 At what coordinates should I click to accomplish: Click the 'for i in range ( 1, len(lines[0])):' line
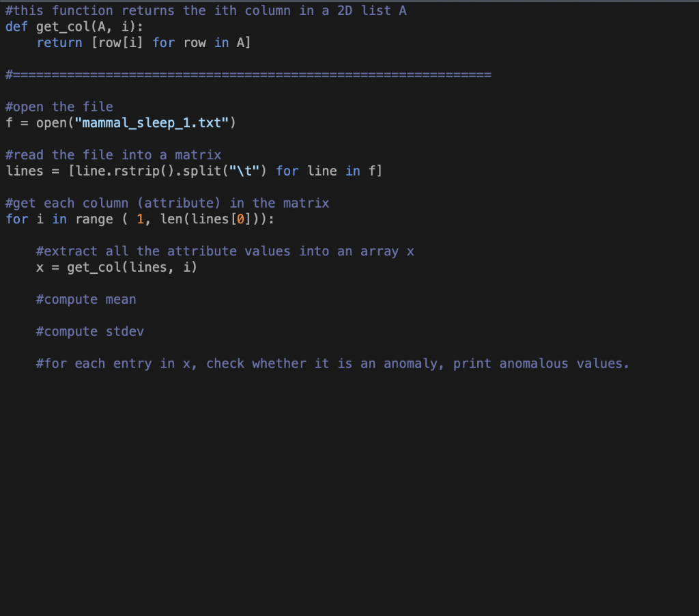(x=140, y=219)
